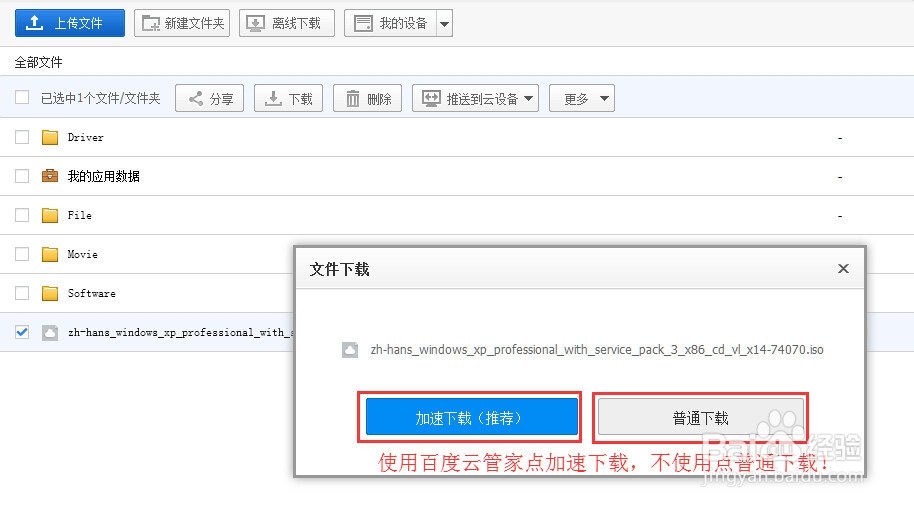Click the 下载 toolbar button
This screenshot has height=507, width=914.
pos(289,98)
